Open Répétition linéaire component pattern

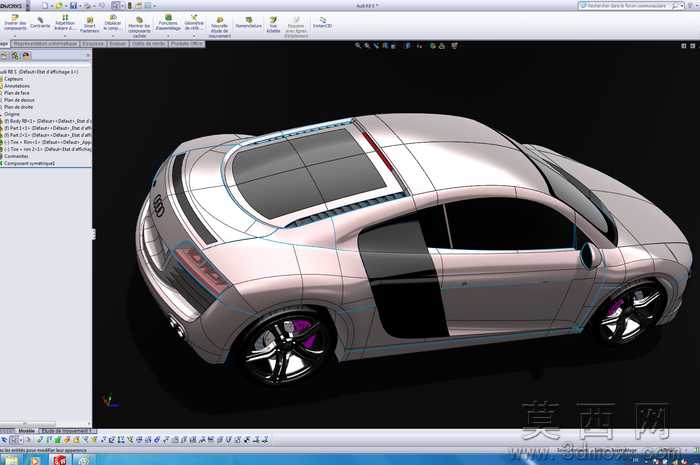[65, 22]
